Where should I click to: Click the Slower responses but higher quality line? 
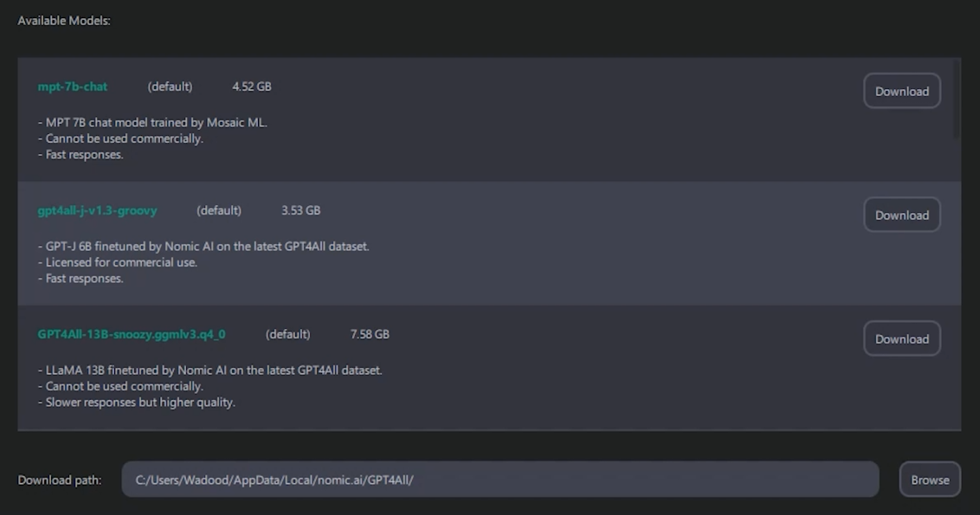(x=137, y=402)
